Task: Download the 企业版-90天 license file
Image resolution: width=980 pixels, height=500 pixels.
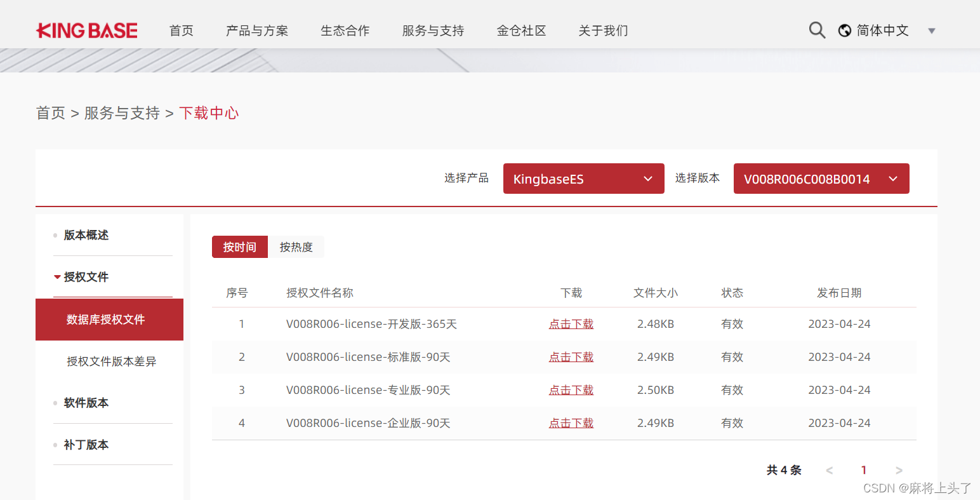Action: pyautogui.click(x=571, y=422)
